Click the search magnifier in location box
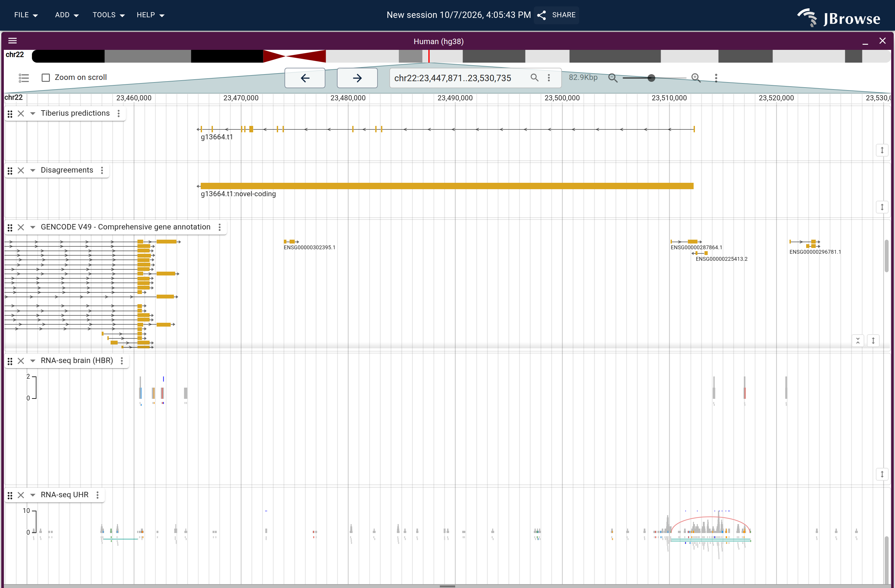 (x=534, y=77)
